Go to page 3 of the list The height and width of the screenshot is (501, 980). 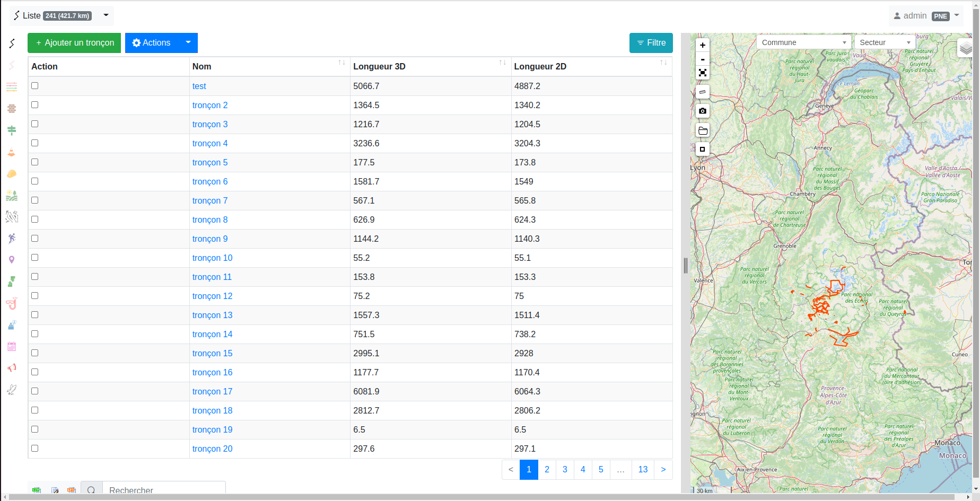(x=565, y=470)
